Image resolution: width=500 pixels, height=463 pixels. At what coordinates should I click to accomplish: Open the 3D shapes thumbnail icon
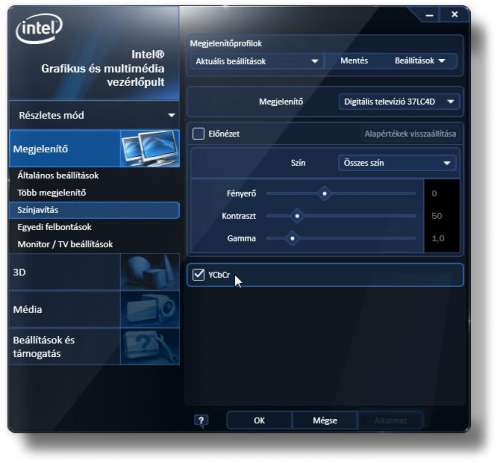pos(150,272)
